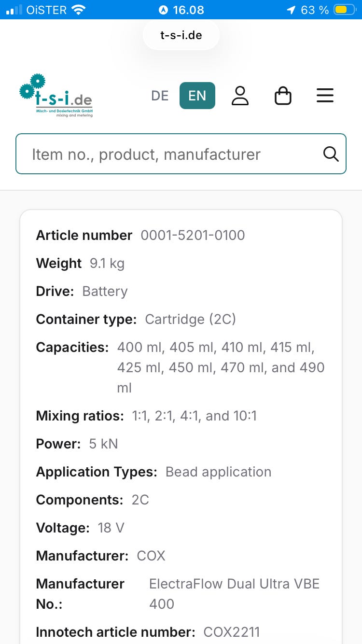Tap the cellular signal bars
The height and width of the screenshot is (644, 362).
14,10
